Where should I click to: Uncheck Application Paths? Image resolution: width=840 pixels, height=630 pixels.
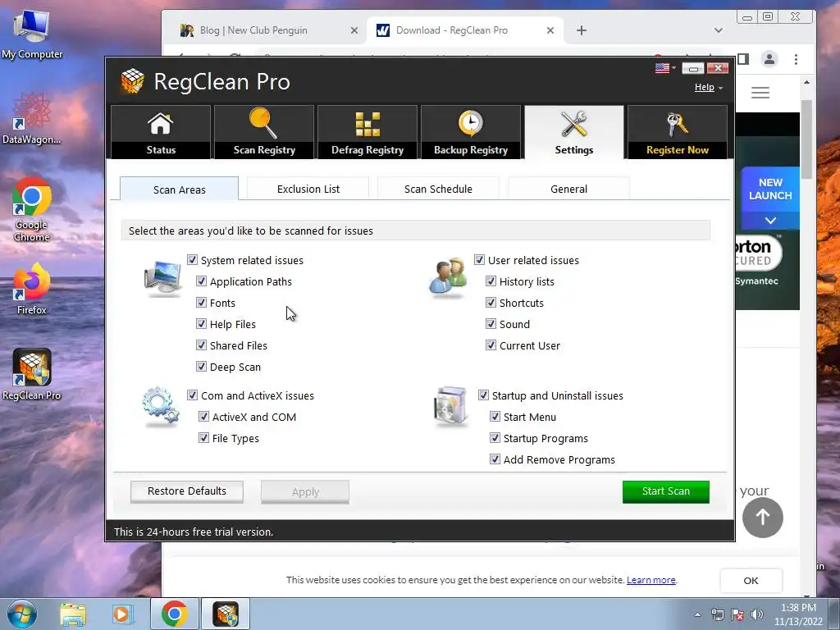pyautogui.click(x=202, y=281)
